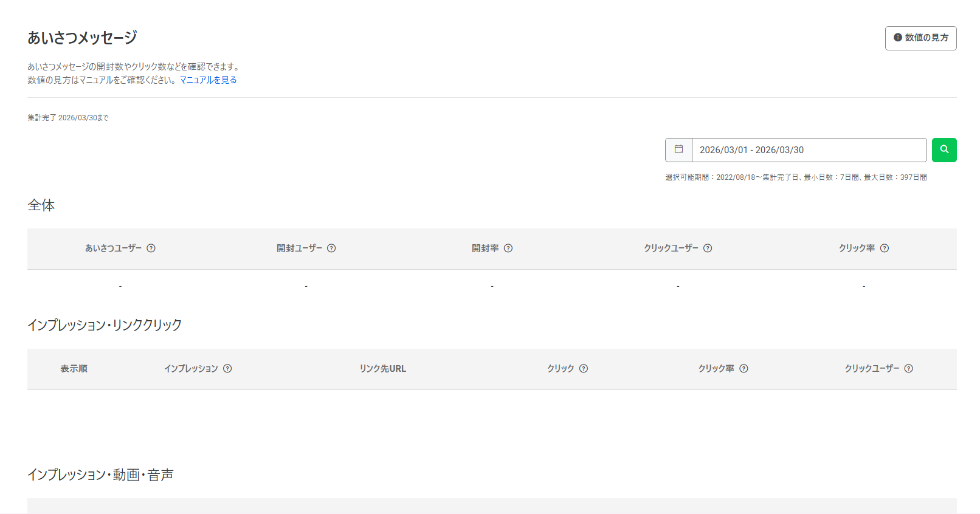Open the クリック率 help icon in 全体 table

885,248
